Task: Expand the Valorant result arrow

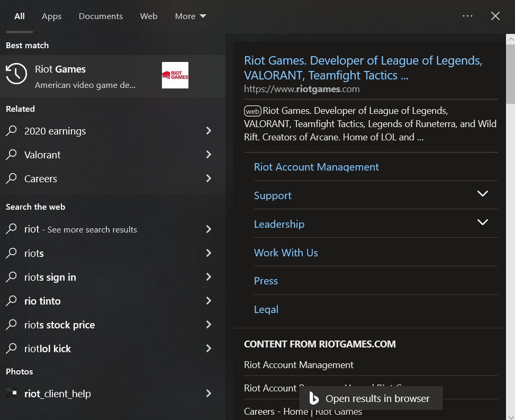Action: click(x=209, y=155)
